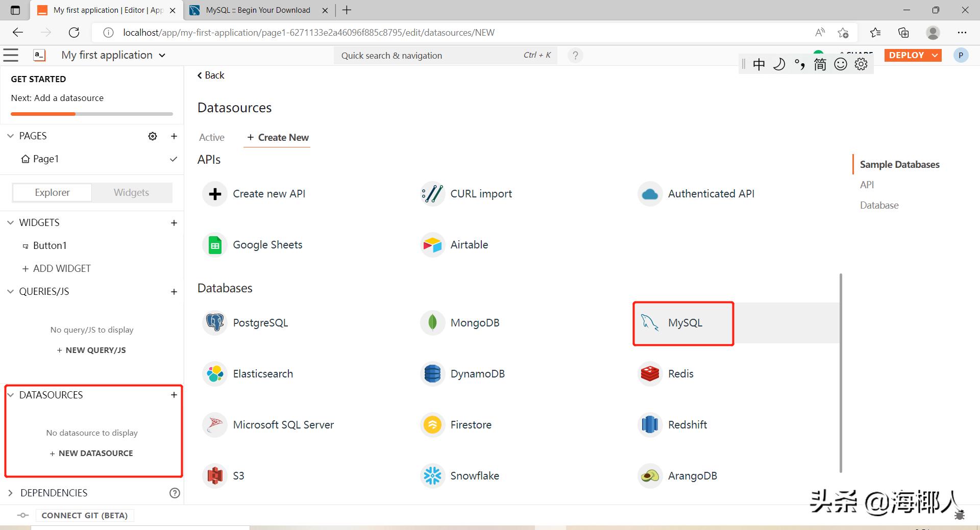The height and width of the screenshot is (530, 980).
Task: Open the Sample Databases section
Action: [899, 164]
